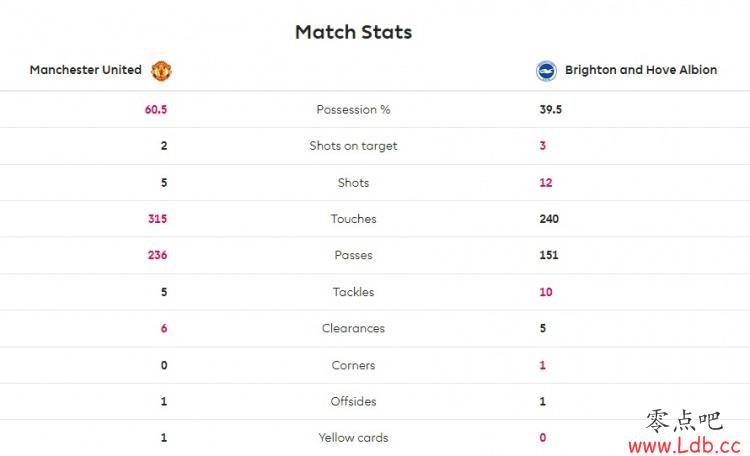This screenshot has width=750, height=456.
Task: Select the Yellow cards label
Action: coord(353,438)
